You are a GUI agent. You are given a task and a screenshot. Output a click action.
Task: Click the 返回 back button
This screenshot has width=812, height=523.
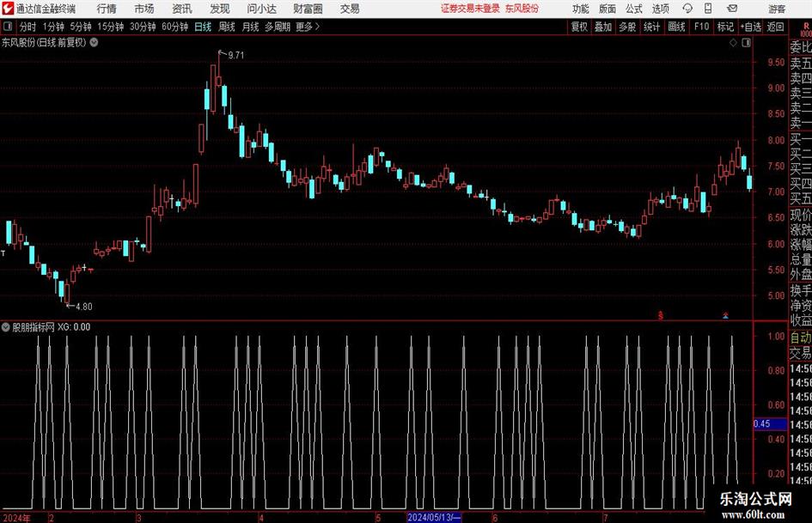[x=775, y=27]
